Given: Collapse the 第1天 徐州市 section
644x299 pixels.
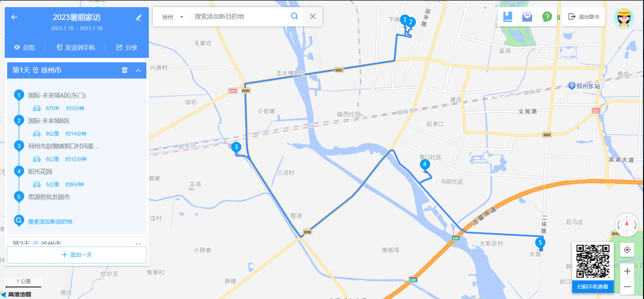Looking at the screenshot, I should pos(138,70).
